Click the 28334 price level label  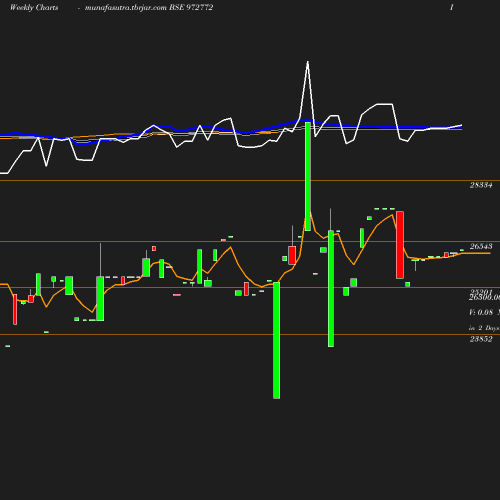[x=481, y=185]
